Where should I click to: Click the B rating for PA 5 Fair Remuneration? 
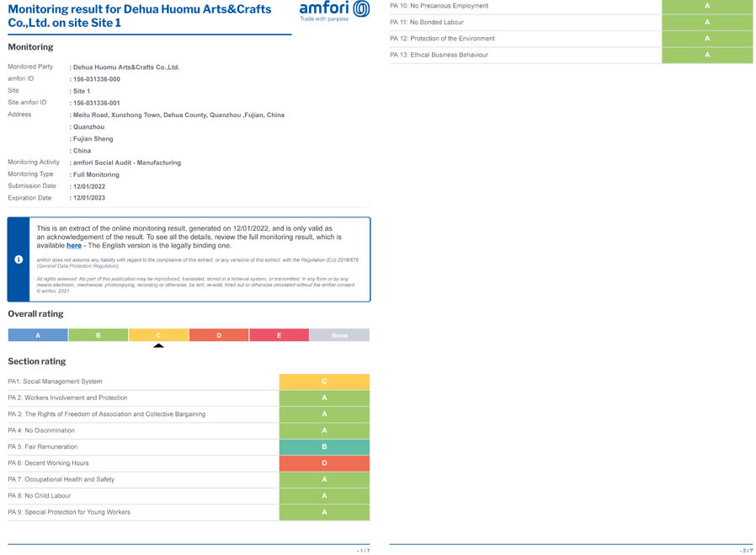(324, 447)
